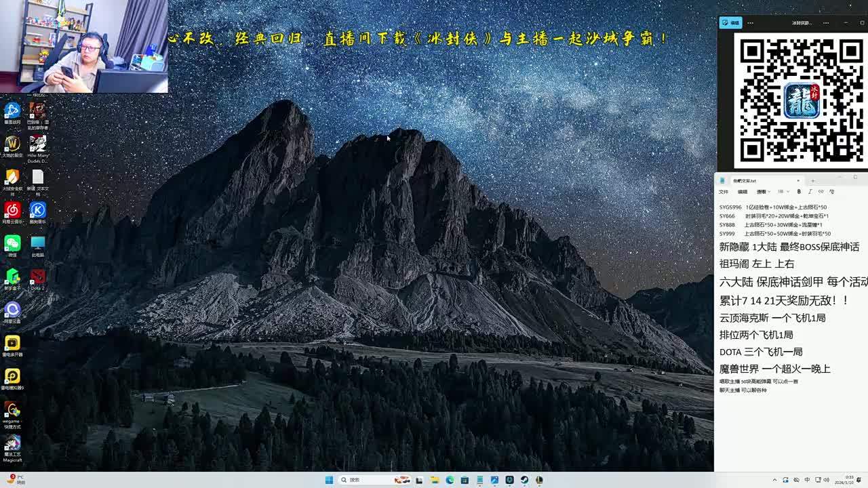This screenshot has height=488, width=868.
Task: Open the WeGame desktop shortcut
Action: click(x=12, y=410)
